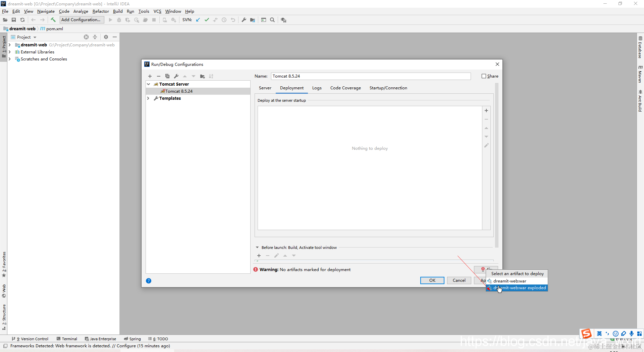Open the Version Control tool window
644x352 pixels.
[x=30, y=339]
